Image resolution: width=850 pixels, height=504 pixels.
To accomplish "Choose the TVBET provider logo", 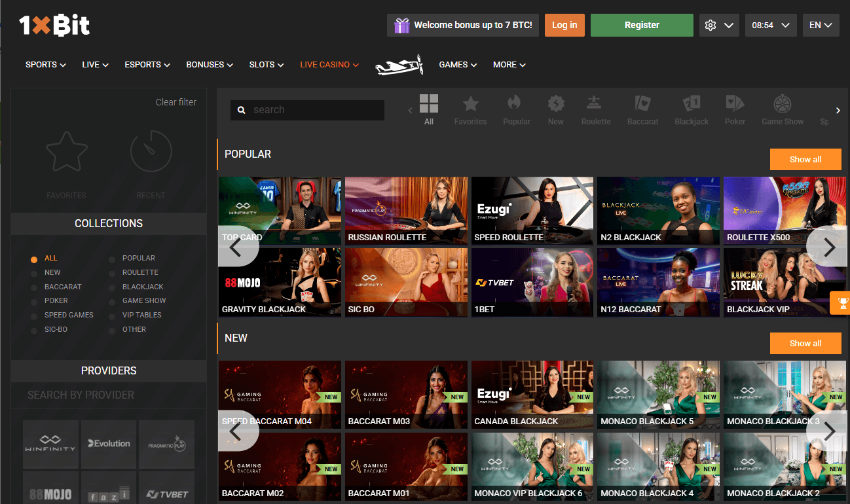I will coord(167,494).
